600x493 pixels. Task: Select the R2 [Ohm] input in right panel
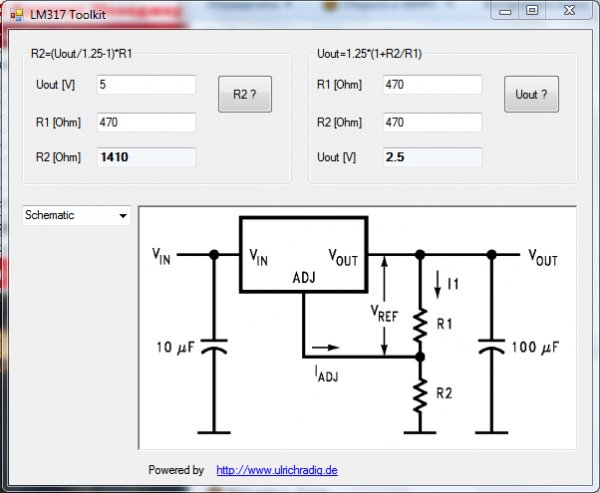pos(432,122)
